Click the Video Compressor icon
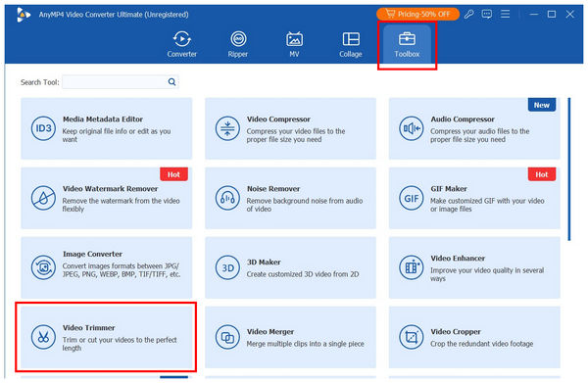 pos(227,128)
